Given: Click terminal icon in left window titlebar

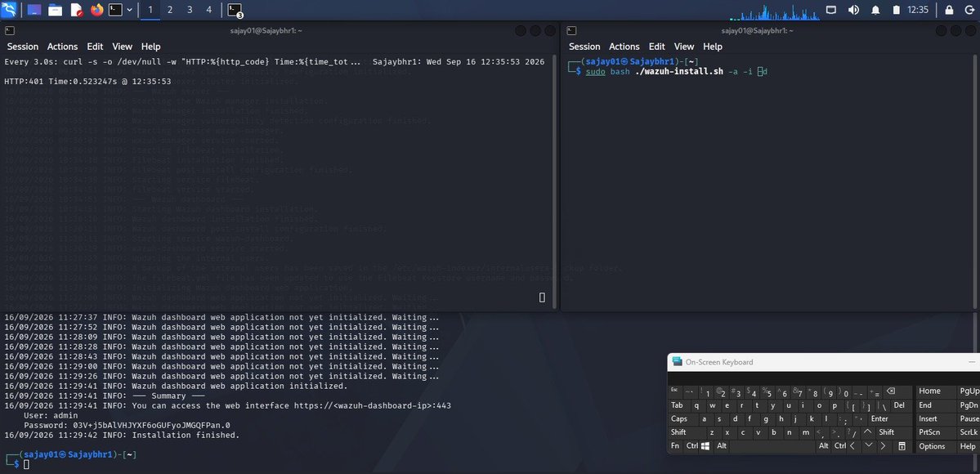Looking at the screenshot, I should point(9,30).
